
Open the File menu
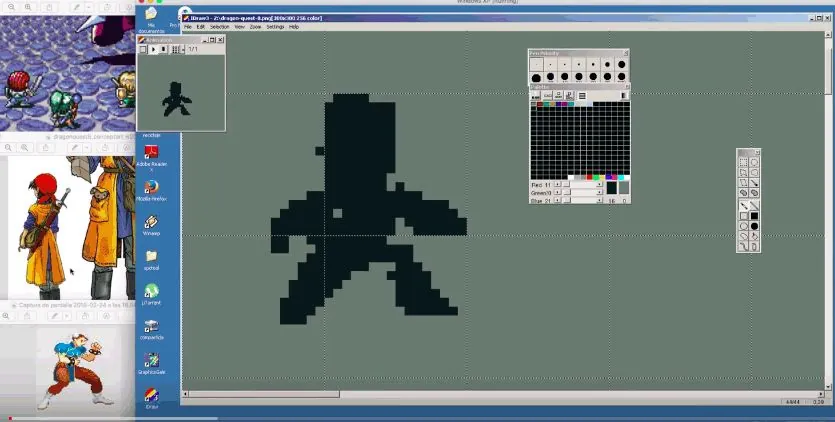[x=188, y=27]
